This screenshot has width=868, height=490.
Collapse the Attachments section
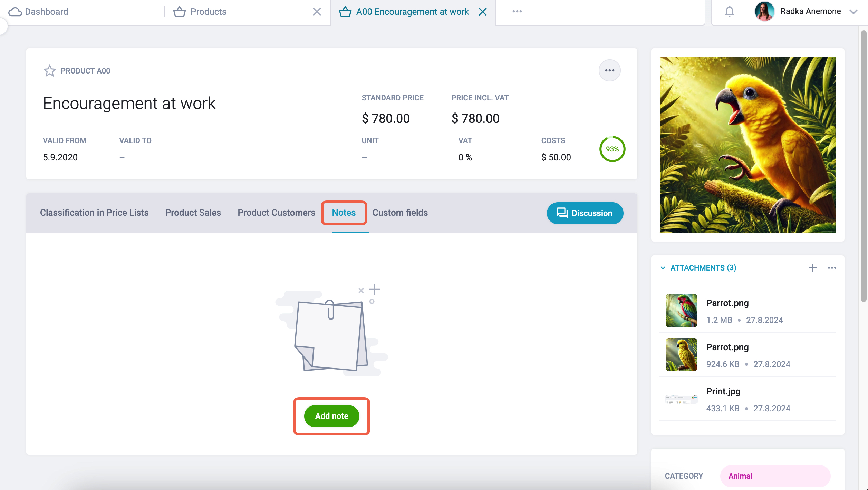coord(663,268)
